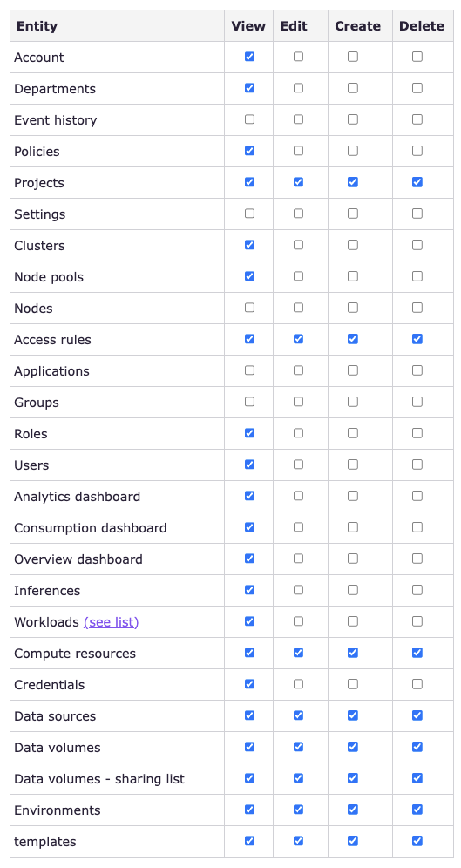The height and width of the screenshot is (868, 461).
Task: Uncheck Create permission for Access rules
Action: [x=353, y=339]
